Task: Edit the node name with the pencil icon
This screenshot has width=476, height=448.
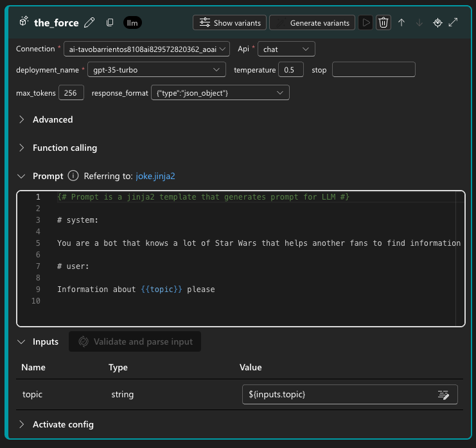Action: tap(89, 22)
